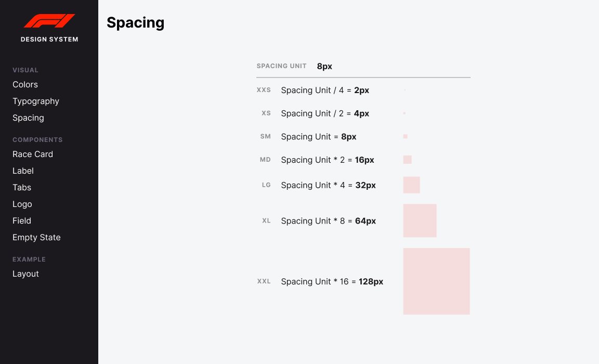Image resolution: width=599 pixels, height=364 pixels.
Task: Click the DESIGN SYSTEM title text
Action: (x=49, y=40)
